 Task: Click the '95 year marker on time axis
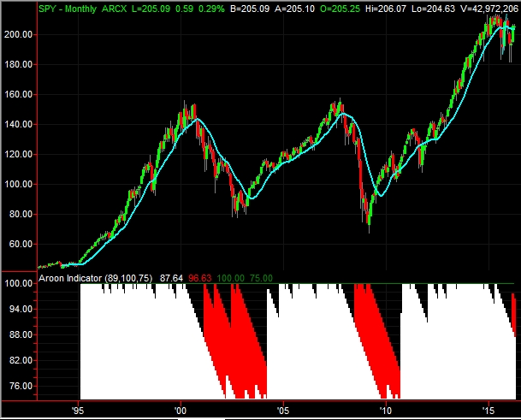tap(78, 411)
